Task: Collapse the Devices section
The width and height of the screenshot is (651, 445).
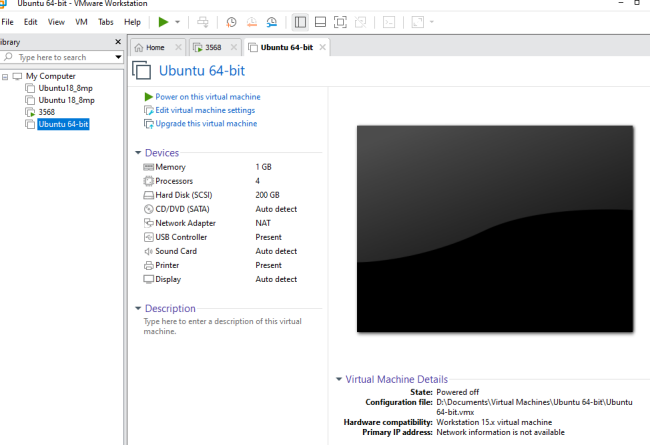Action: [138, 153]
